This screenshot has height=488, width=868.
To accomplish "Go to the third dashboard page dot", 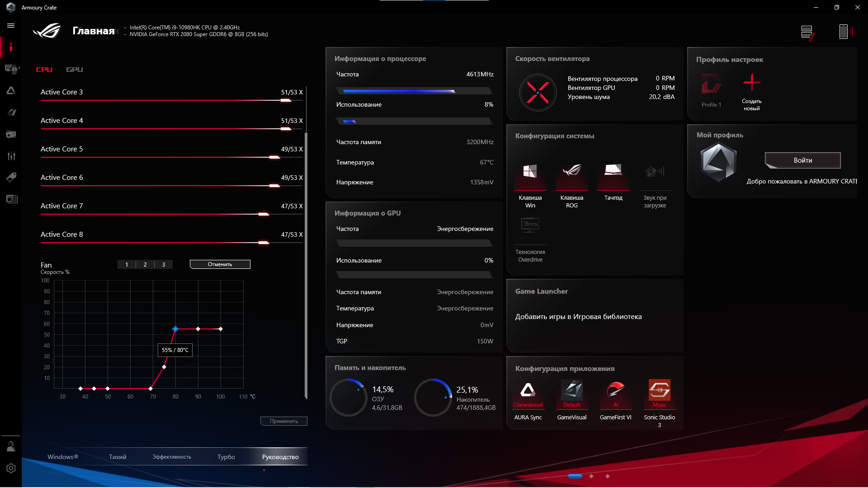I will click(608, 476).
